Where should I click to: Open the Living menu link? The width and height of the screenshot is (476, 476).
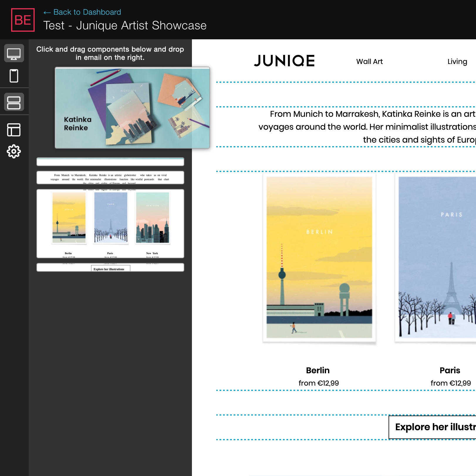tap(457, 61)
